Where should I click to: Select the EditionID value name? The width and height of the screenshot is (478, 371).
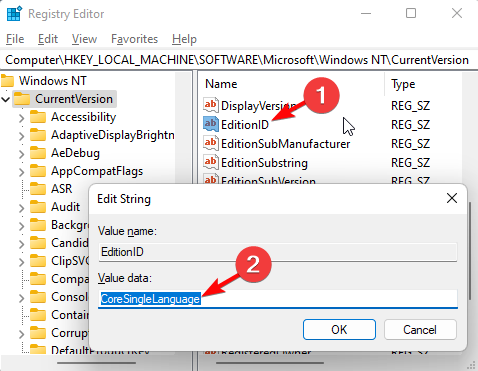[245, 125]
